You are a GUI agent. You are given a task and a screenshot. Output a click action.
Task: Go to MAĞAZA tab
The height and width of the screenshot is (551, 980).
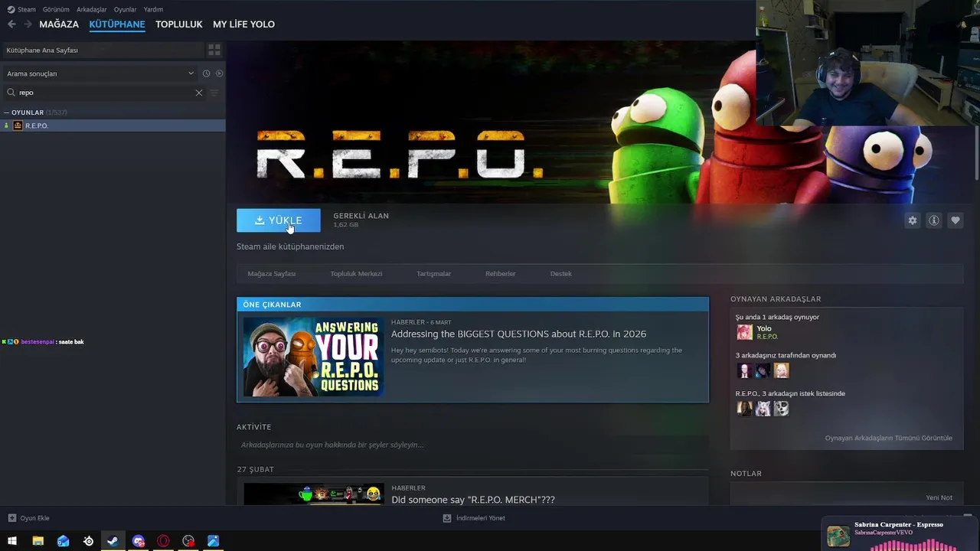click(x=59, y=24)
